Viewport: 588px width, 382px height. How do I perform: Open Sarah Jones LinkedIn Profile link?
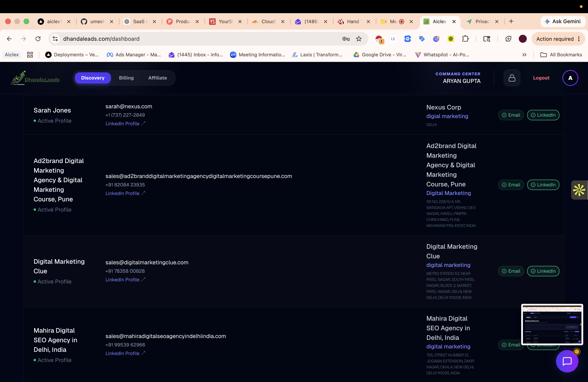coord(125,124)
